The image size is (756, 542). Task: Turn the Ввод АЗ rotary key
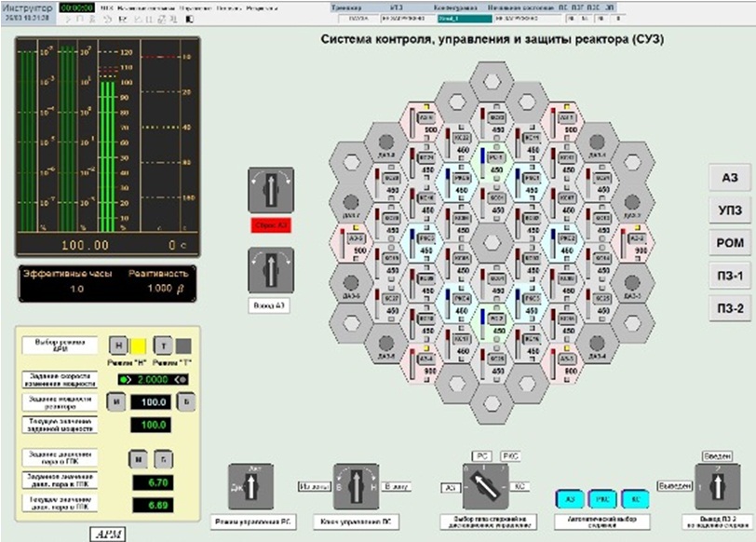[x=271, y=270]
